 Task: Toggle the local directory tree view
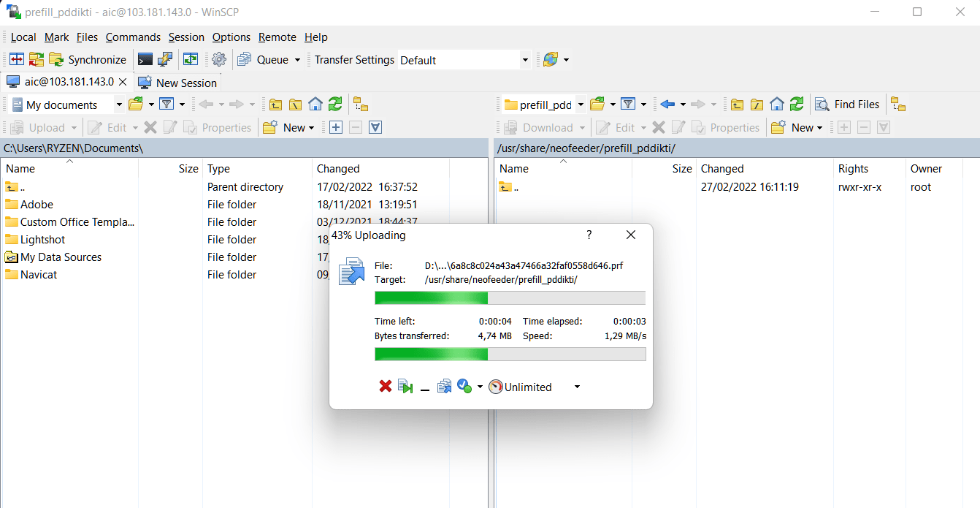[360, 105]
